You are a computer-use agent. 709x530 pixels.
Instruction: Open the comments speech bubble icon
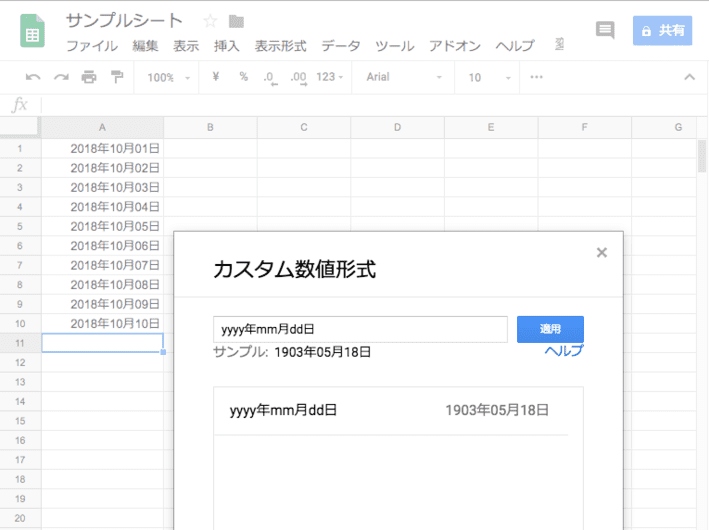[x=605, y=31]
